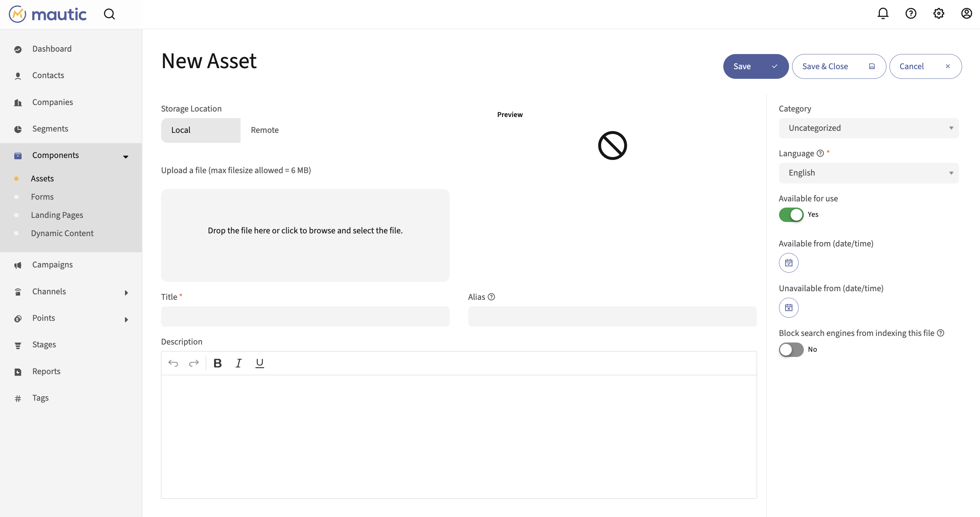This screenshot has height=517, width=980.
Task: Click the search magnifier icon
Action: 109,14
